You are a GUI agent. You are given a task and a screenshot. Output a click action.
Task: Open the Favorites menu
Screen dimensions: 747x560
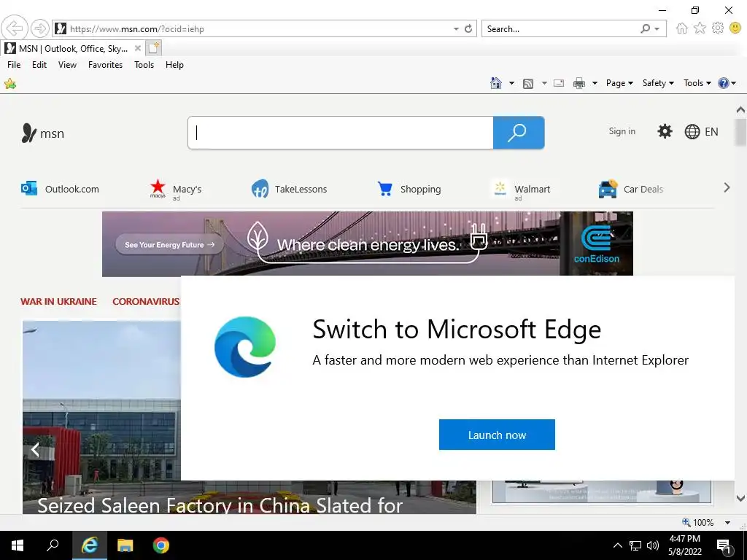[105, 65]
